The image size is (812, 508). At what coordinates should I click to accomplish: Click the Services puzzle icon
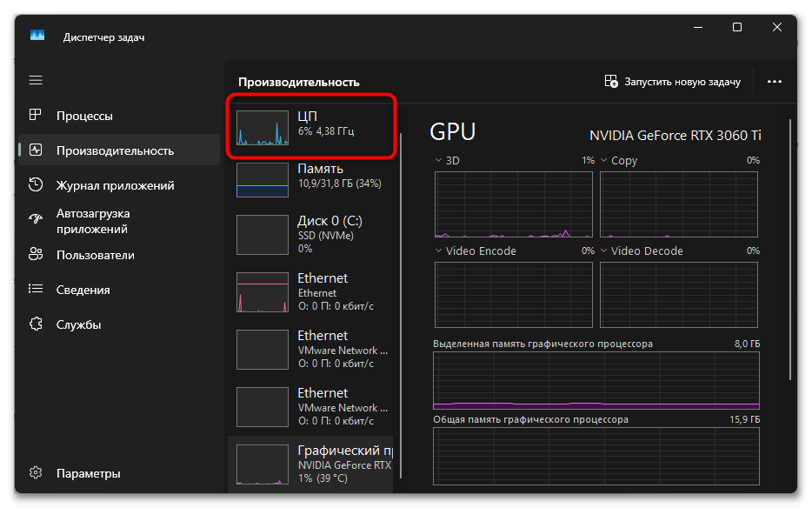[x=36, y=324]
